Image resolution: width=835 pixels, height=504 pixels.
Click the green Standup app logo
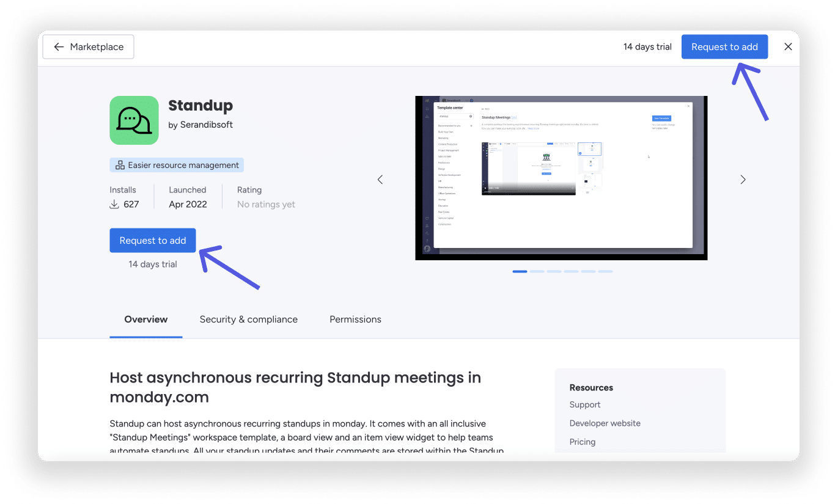tap(134, 120)
